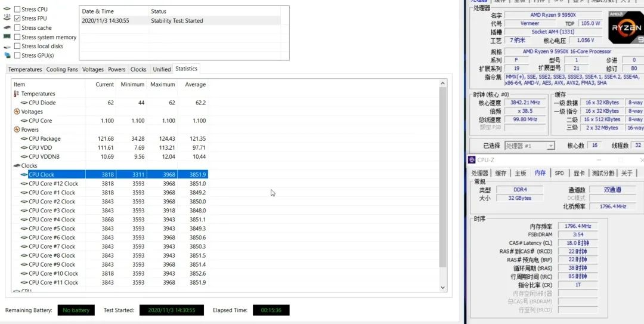This screenshot has height=324, width=644.
Task: Enable the Stress cache checkbox
Action: (x=17, y=27)
